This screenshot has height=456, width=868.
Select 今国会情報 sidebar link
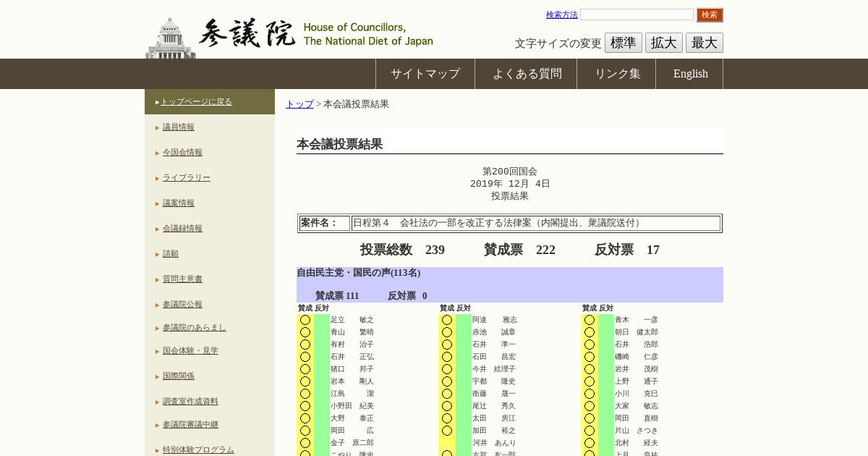182,153
